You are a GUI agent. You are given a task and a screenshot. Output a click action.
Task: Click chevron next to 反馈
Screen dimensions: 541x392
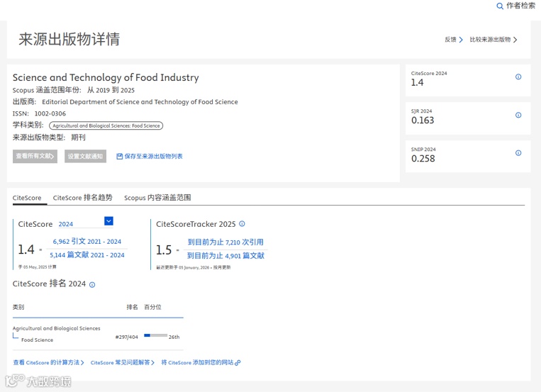461,40
